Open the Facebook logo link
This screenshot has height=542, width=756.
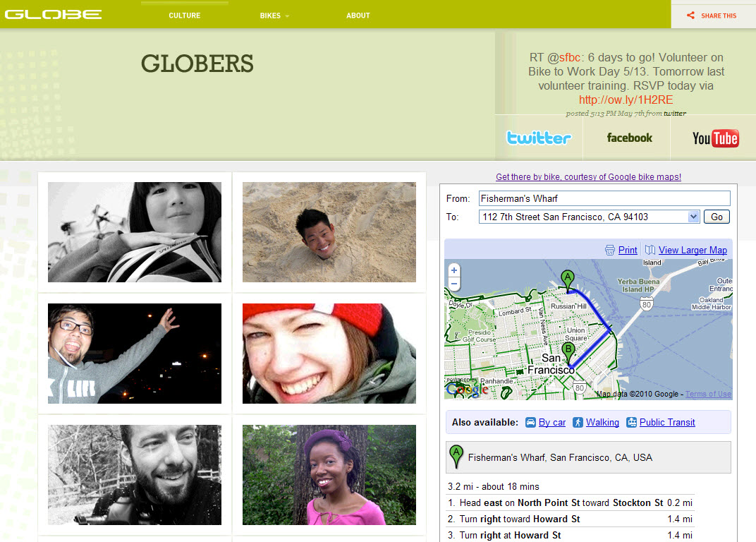click(629, 138)
